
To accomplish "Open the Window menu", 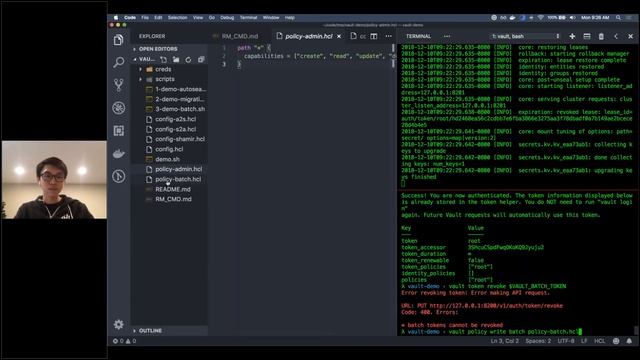I will [271, 18].
